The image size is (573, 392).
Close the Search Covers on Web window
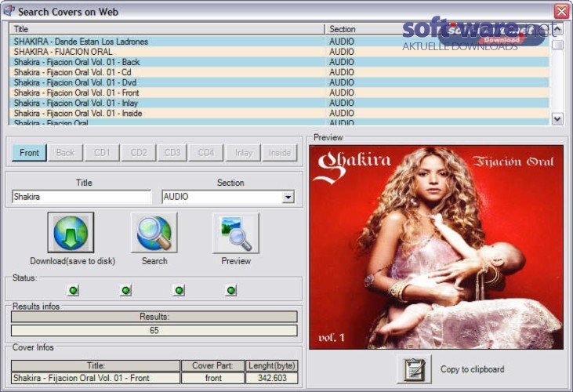(561, 11)
